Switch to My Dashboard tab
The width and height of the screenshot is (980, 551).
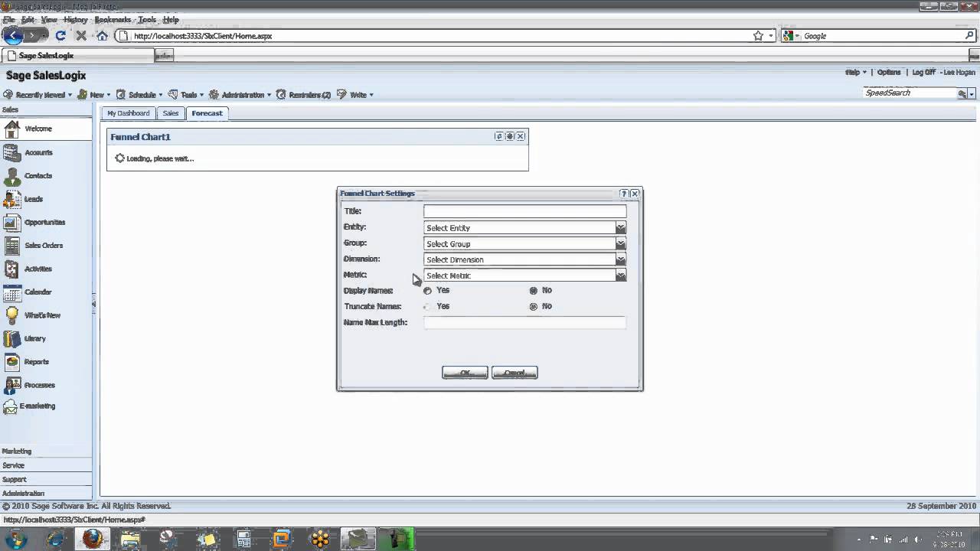129,113
